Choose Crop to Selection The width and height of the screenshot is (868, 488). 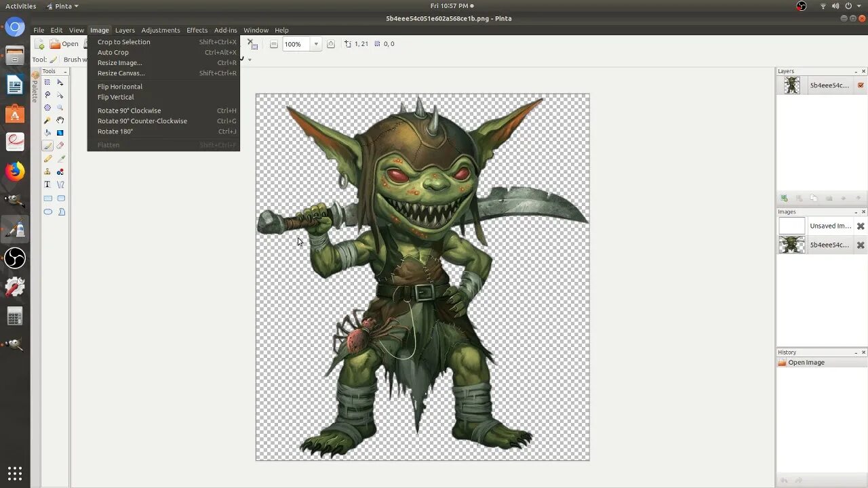coord(163,42)
